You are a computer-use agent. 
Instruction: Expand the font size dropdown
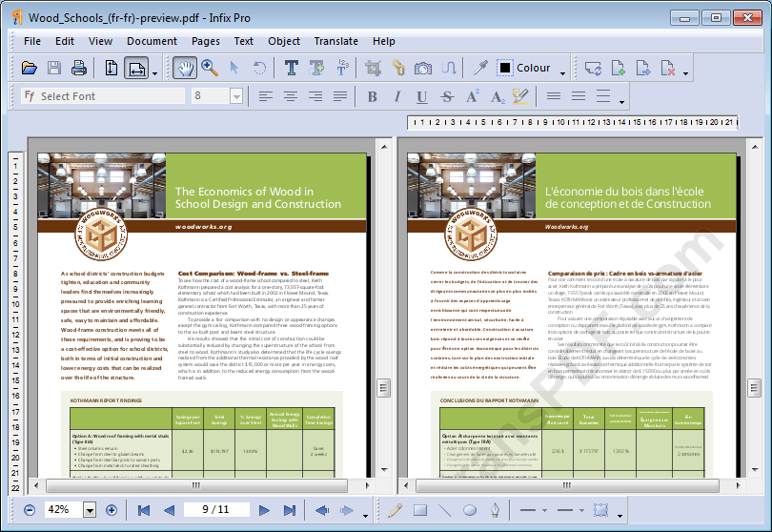click(x=235, y=96)
